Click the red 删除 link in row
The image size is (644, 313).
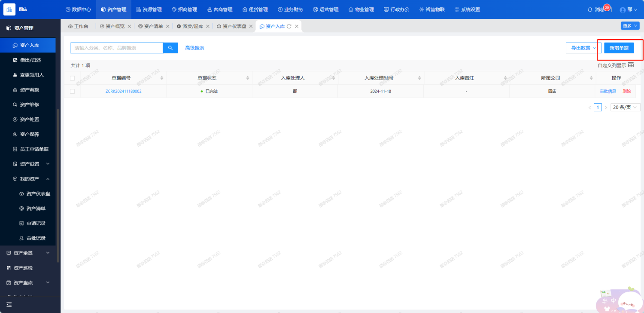[627, 91]
